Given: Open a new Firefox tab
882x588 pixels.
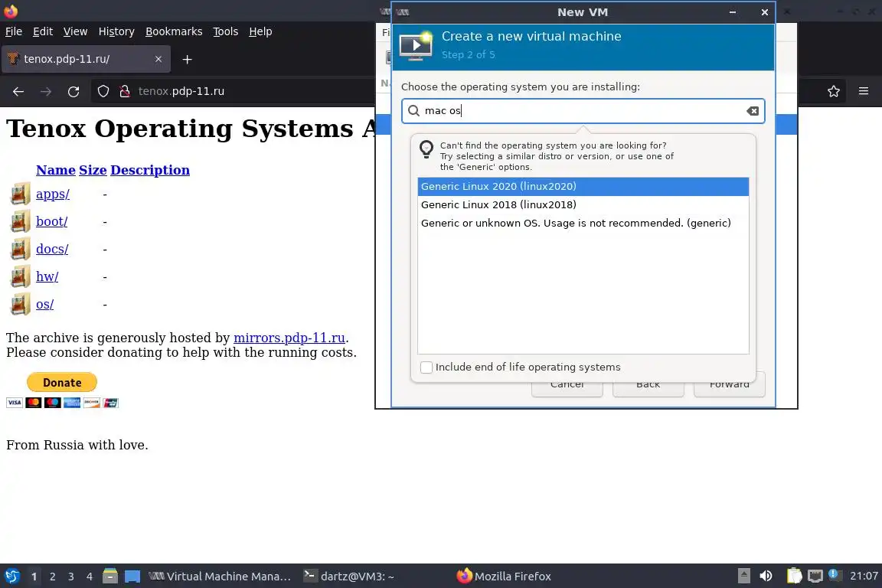Looking at the screenshot, I should 188,59.
